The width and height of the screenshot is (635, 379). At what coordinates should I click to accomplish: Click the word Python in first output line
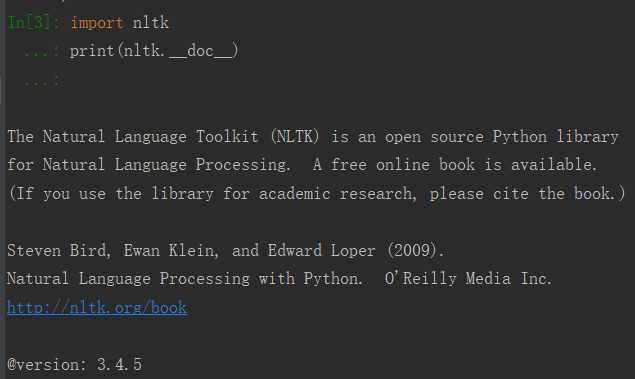[x=520, y=137]
